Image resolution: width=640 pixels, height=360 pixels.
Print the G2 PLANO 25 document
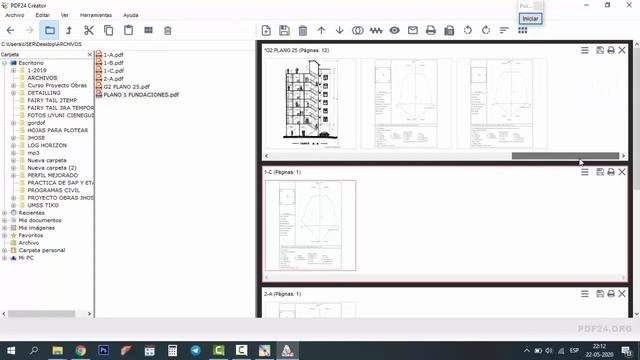pos(611,50)
